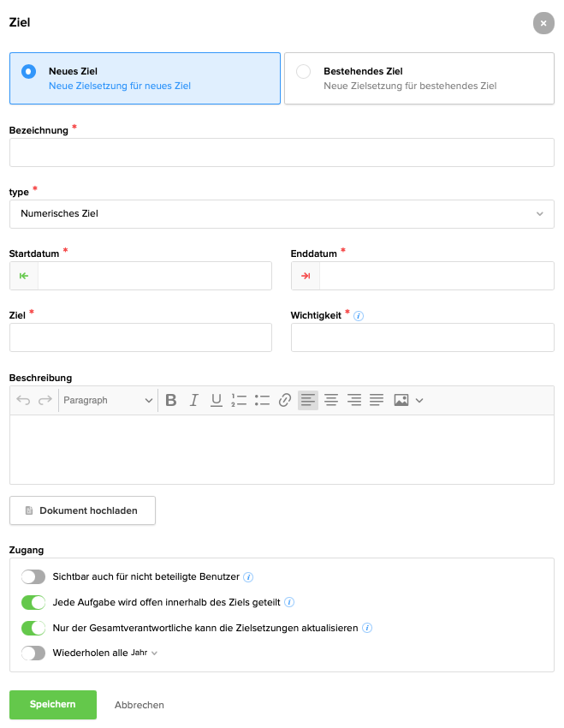The image size is (564, 728).
Task: Enable visibility for non-participating users
Action: click(x=33, y=577)
